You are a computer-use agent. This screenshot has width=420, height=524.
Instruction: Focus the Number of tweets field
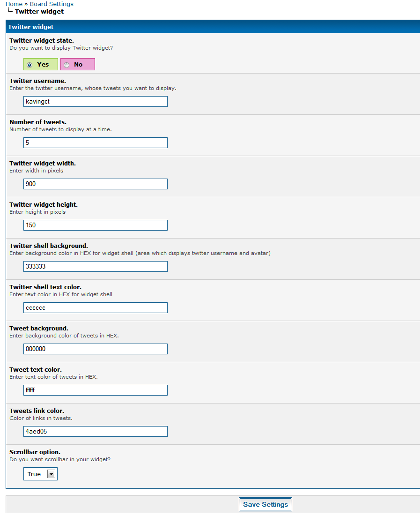click(x=96, y=142)
